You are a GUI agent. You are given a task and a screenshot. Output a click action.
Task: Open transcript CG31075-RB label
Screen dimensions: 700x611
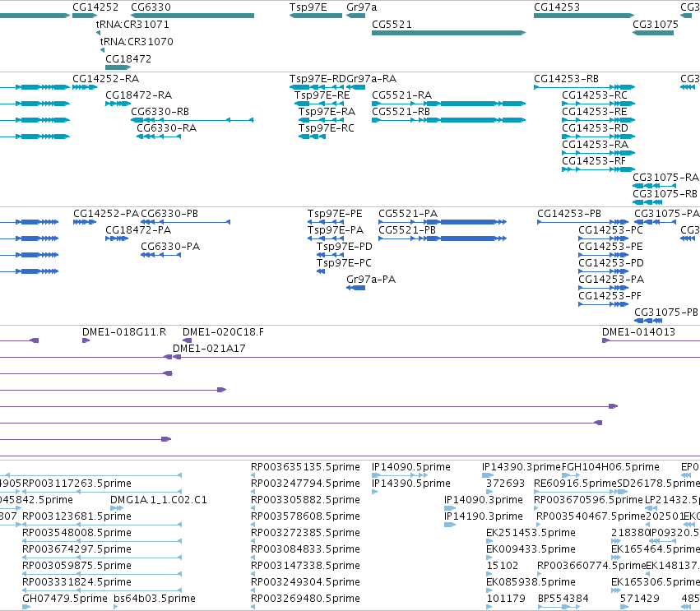665,194
